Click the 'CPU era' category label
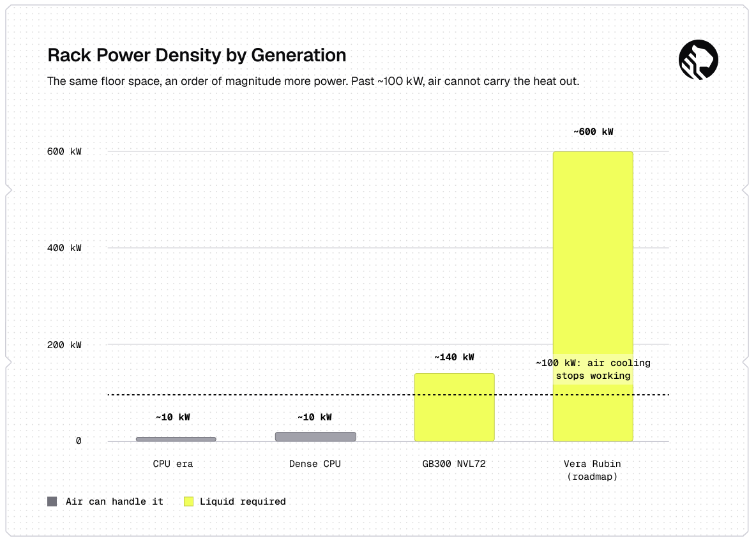The image size is (756, 543). [173, 464]
